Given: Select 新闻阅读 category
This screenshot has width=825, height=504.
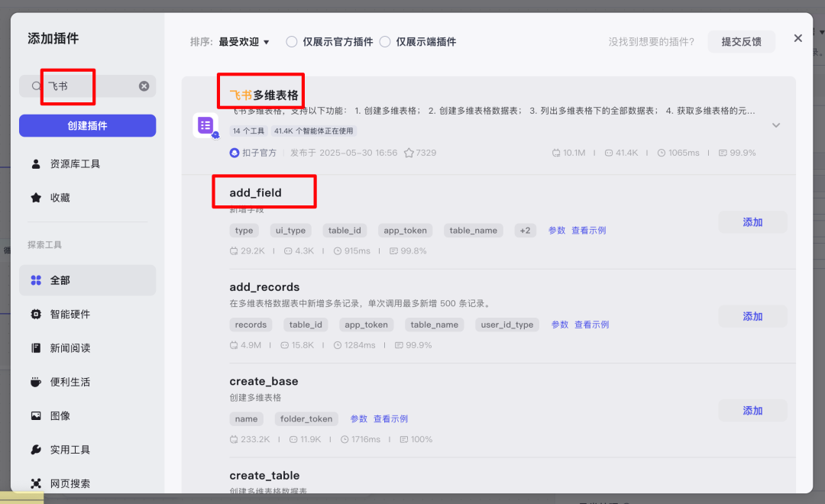Looking at the screenshot, I should (87, 347).
